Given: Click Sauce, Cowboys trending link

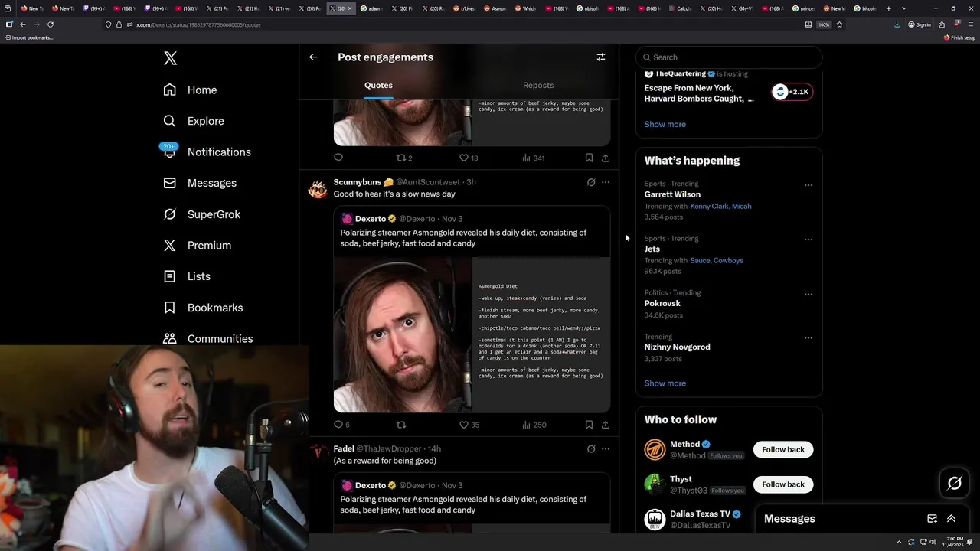Looking at the screenshot, I should click(x=717, y=261).
